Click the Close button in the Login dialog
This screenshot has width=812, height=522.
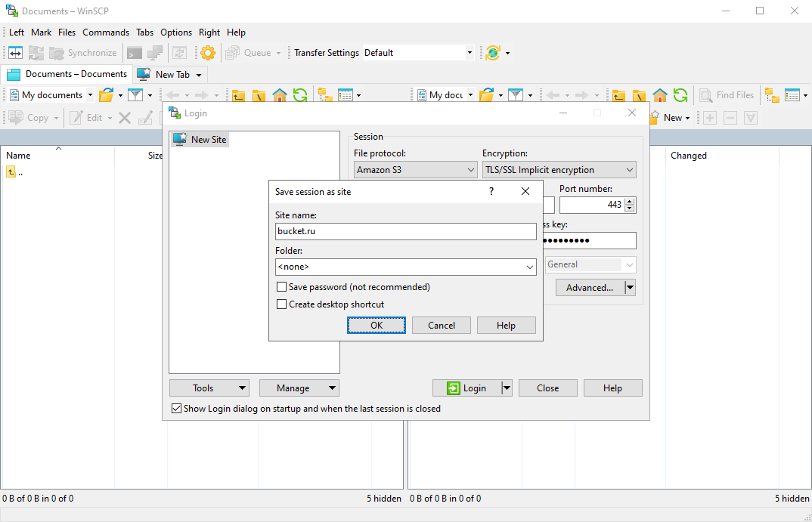(548, 388)
